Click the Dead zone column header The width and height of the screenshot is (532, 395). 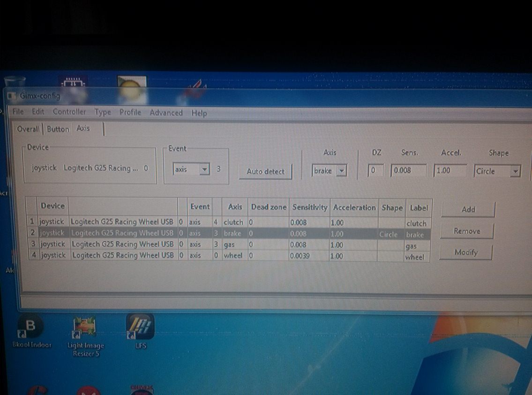(x=269, y=207)
